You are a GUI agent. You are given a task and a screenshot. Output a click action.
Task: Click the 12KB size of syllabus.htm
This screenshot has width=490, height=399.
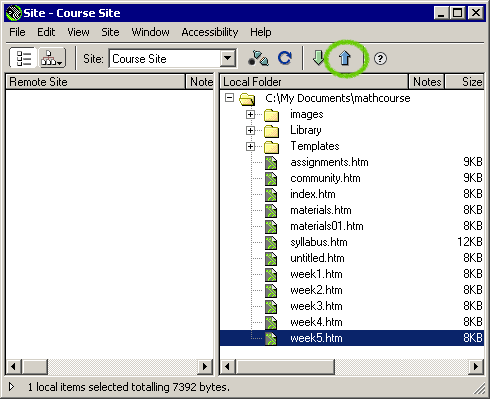pyautogui.click(x=470, y=242)
